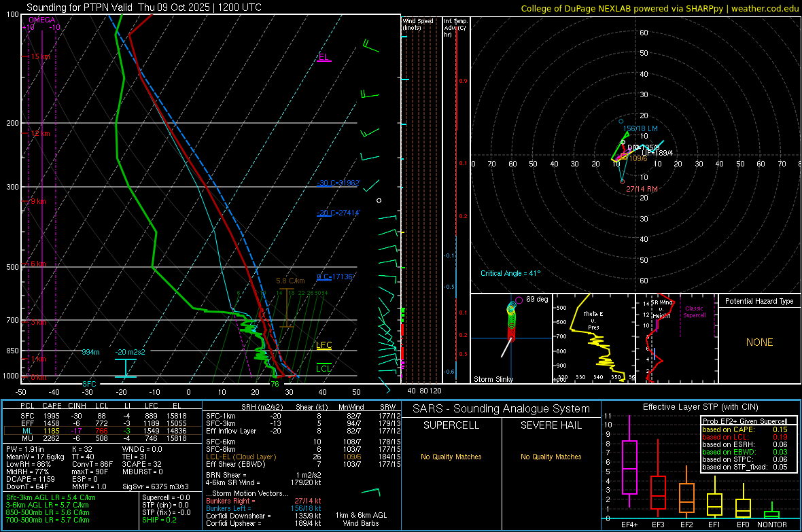Click the 'DCAPE = 1159' value
This screenshot has height=532, width=802.
[30, 479]
